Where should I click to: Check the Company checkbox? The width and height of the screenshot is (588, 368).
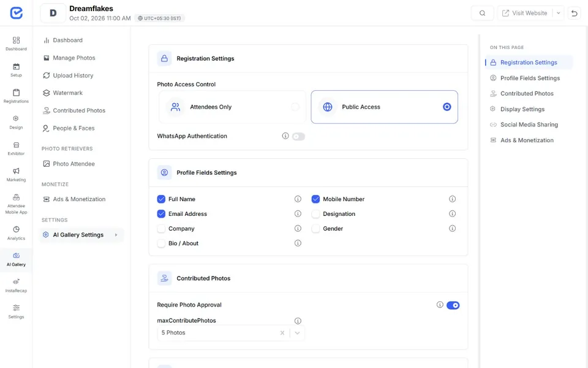pos(161,228)
